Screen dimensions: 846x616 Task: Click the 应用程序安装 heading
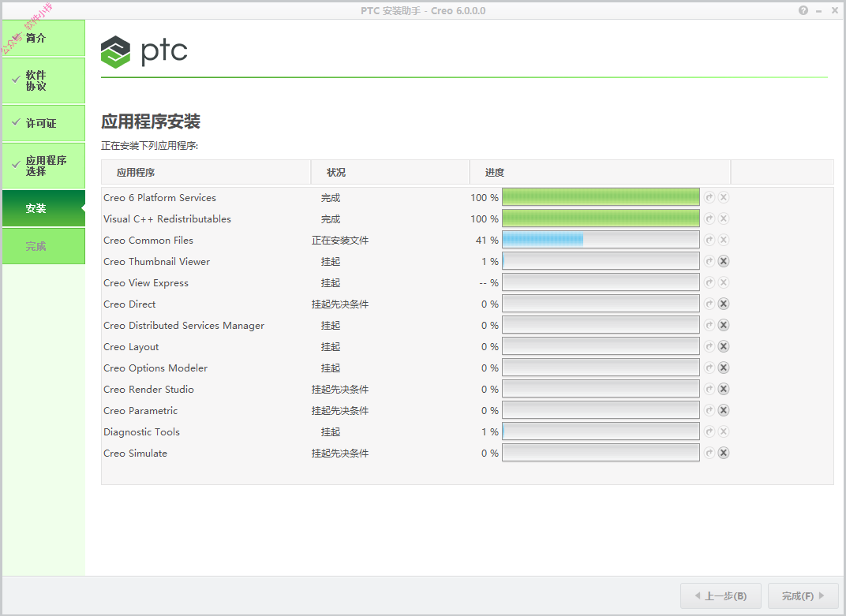tap(151, 122)
